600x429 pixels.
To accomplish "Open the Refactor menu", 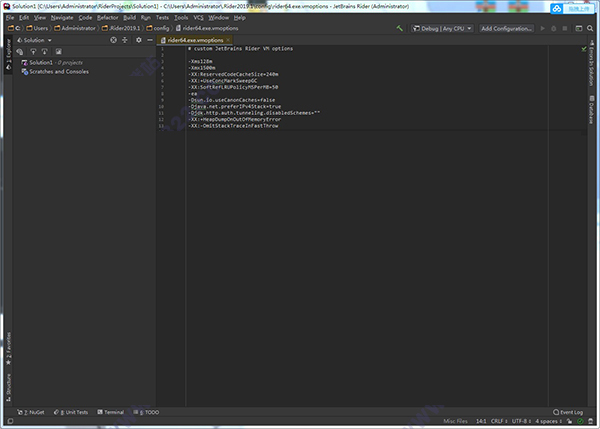I will click(x=108, y=18).
